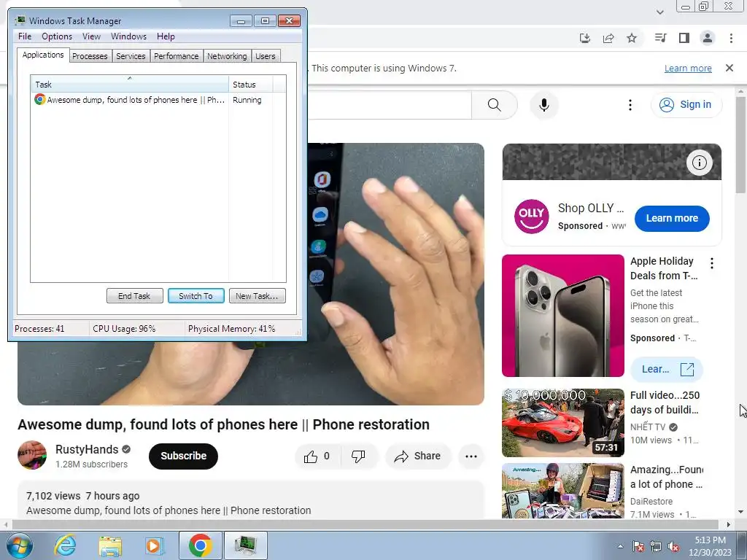Dislike the video with the thumbs down

358,456
